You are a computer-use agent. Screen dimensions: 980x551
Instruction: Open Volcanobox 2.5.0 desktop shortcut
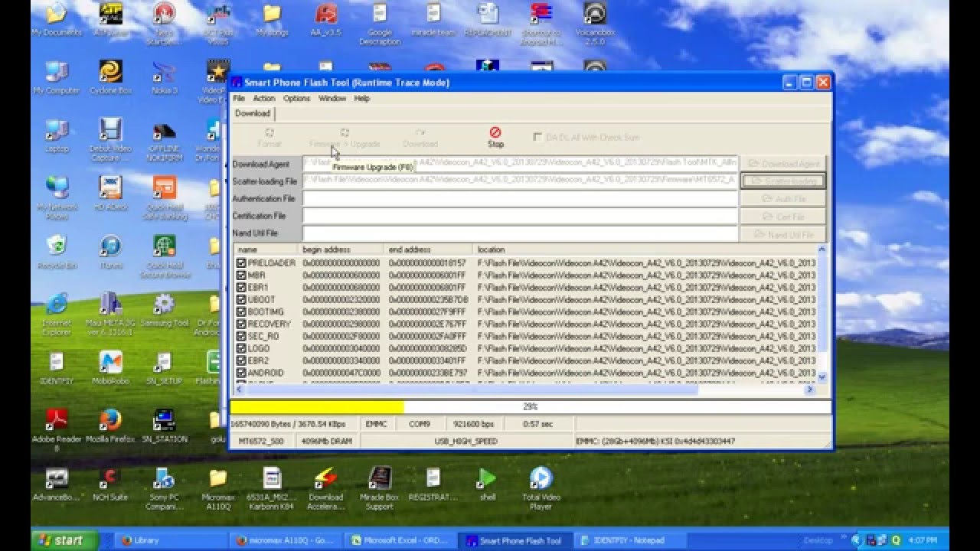pyautogui.click(x=595, y=23)
